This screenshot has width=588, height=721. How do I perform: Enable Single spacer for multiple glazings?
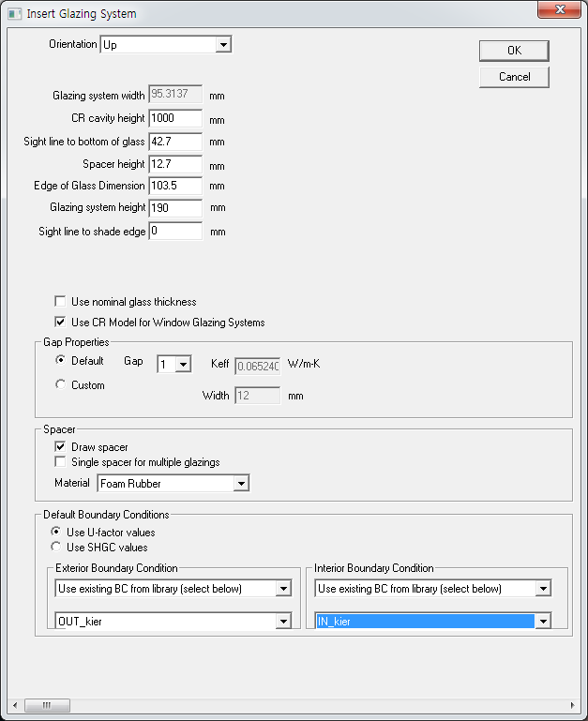[61, 462]
